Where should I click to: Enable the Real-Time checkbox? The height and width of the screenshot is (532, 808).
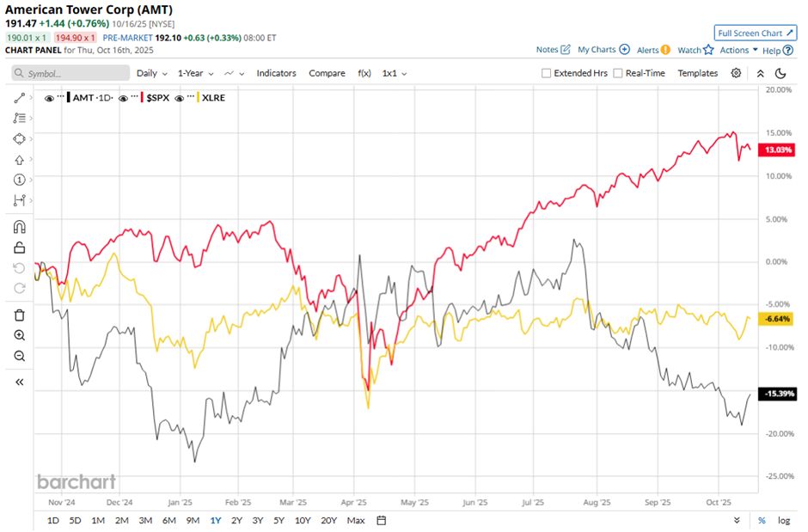618,73
